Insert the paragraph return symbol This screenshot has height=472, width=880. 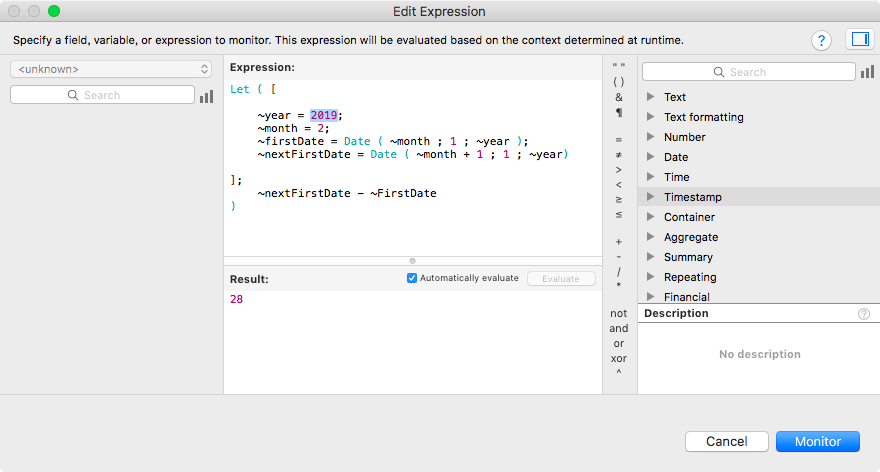click(x=618, y=112)
